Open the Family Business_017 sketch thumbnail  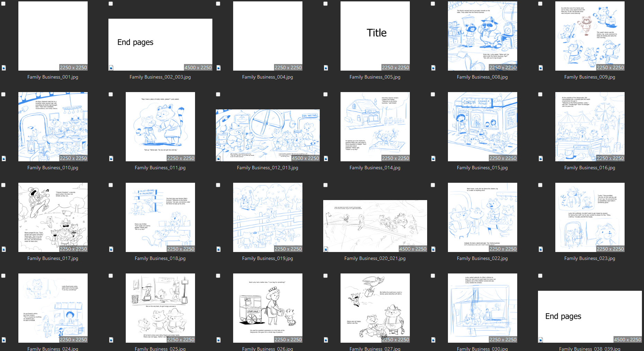tap(53, 217)
